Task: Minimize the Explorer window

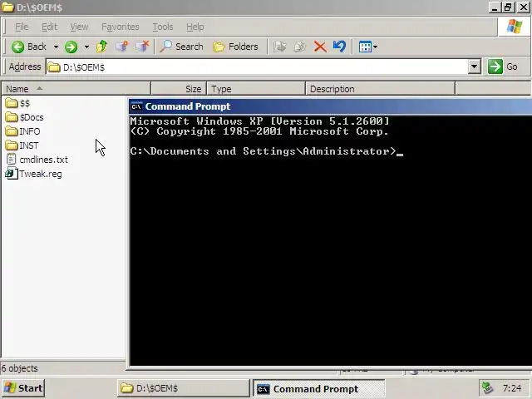Action: click(x=495, y=7)
